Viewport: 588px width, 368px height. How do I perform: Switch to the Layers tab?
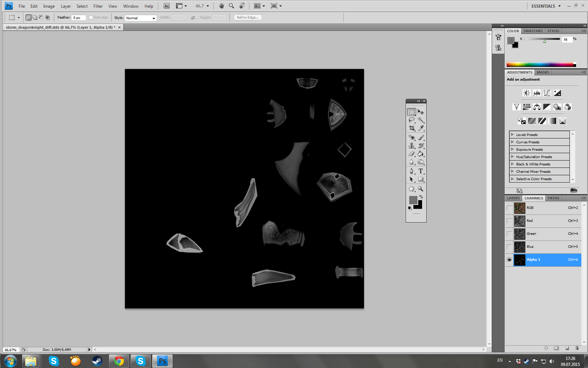[x=513, y=198]
